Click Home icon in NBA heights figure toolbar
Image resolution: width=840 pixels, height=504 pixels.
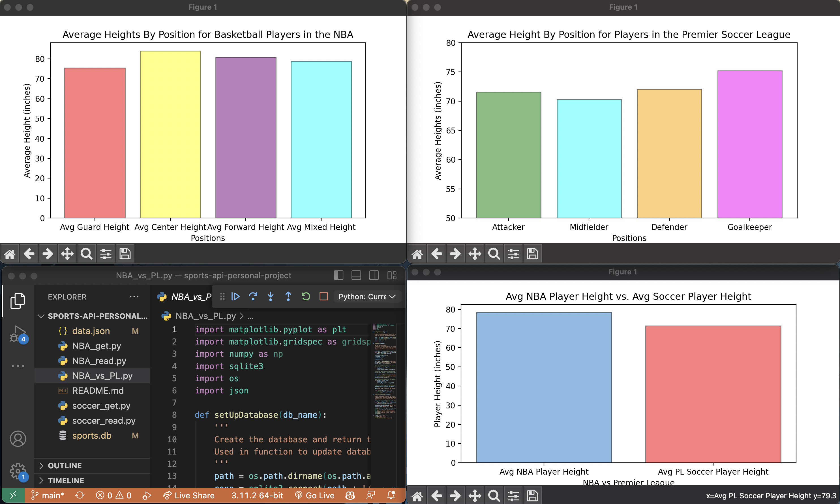10,254
